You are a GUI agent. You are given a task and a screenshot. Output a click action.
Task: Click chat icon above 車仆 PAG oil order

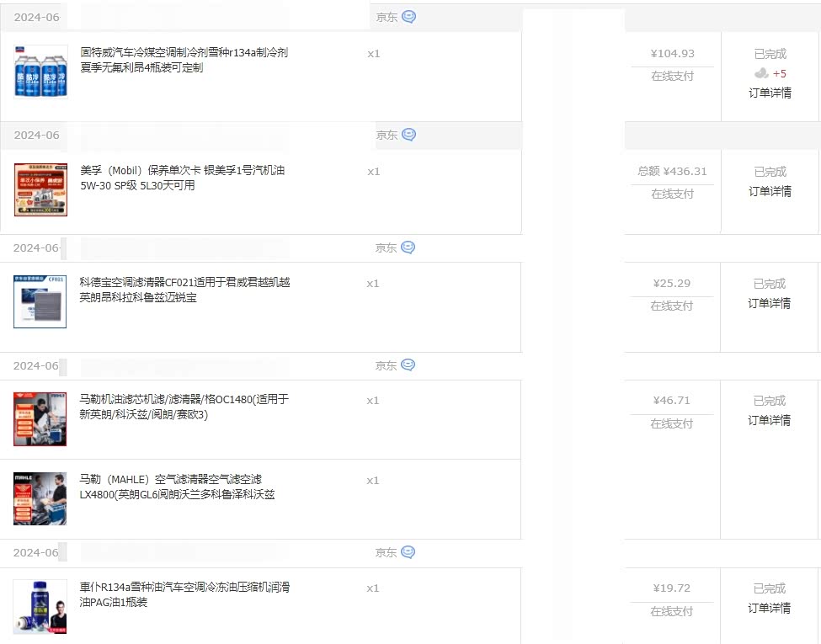point(408,552)
